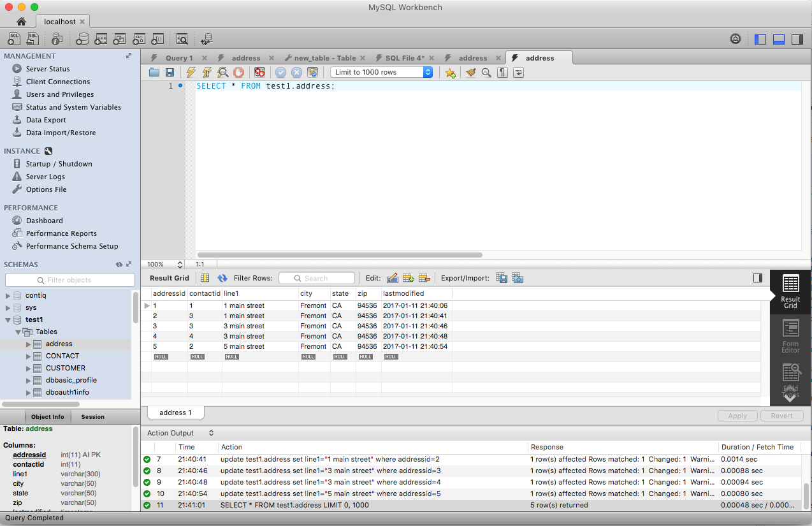
Task: Refresh the result grid data
Action: (222, 278)
